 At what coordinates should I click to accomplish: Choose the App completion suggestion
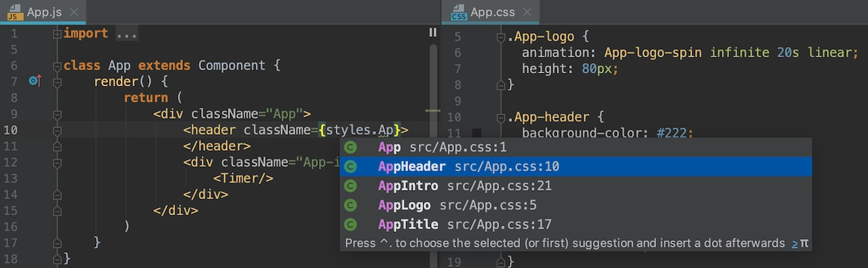click(576, 147)
